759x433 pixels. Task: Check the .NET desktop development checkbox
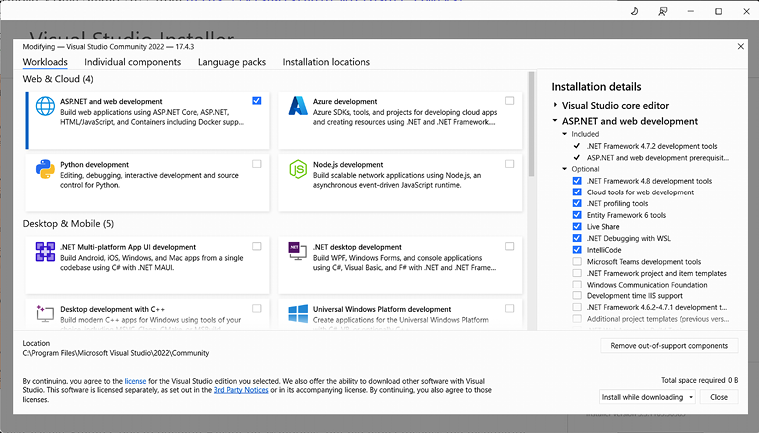(509, 246)
